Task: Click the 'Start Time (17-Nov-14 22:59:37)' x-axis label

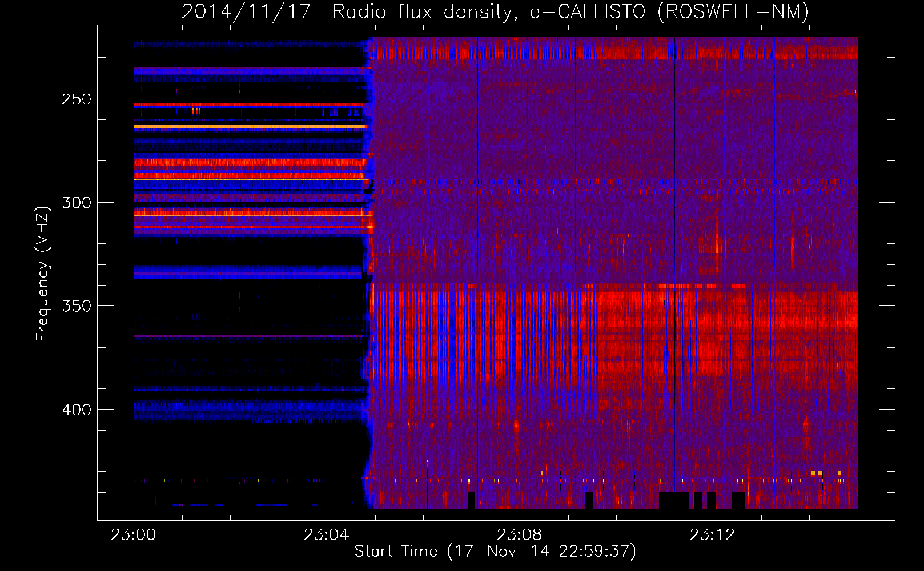Action: (495, 552)
